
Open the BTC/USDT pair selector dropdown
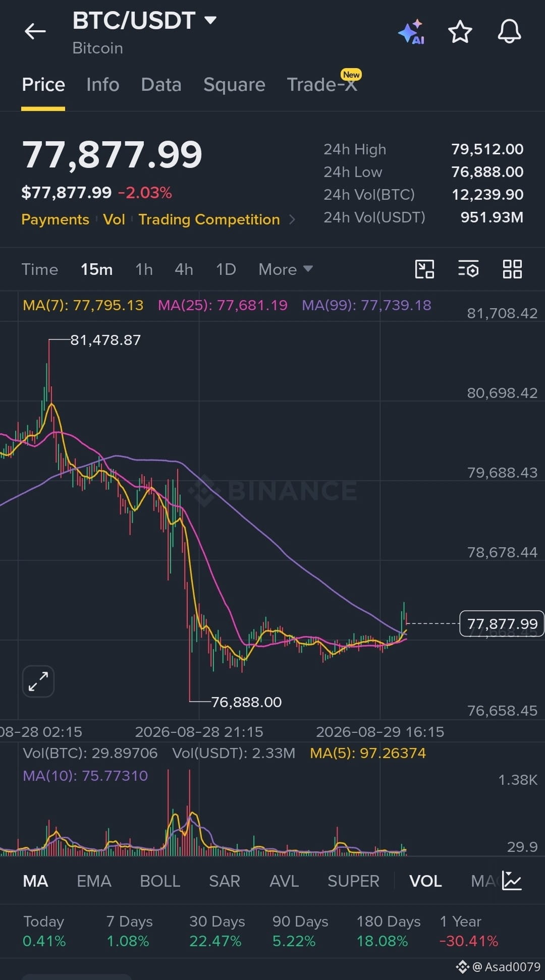click(144, 21)
